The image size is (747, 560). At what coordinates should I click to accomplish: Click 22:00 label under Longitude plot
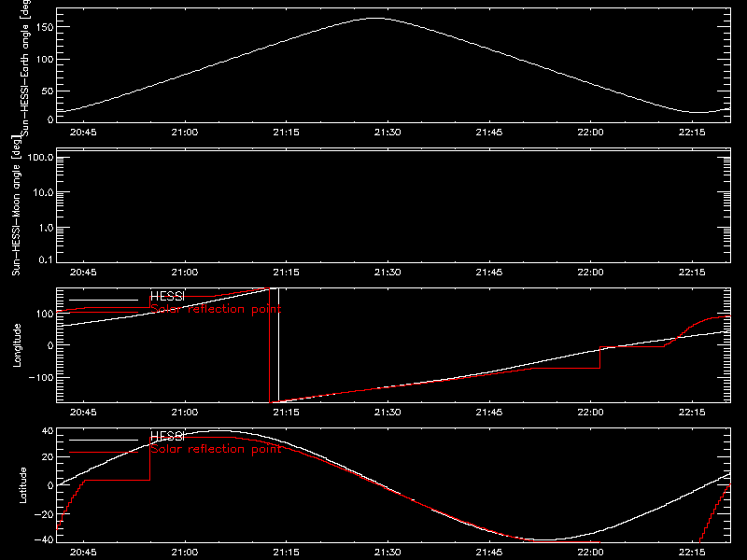pyautogui.click(x=590, y=413)
